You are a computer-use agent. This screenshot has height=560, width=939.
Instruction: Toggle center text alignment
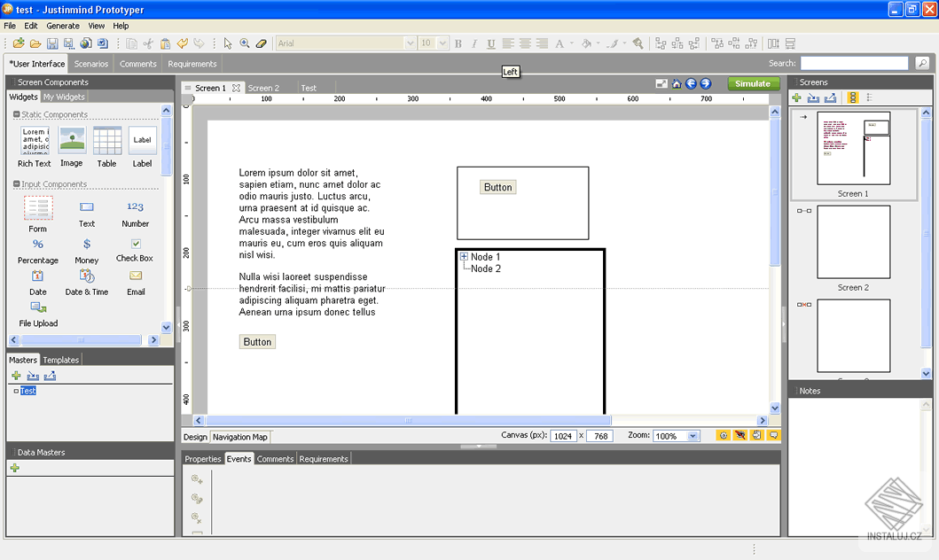[525, 43]
